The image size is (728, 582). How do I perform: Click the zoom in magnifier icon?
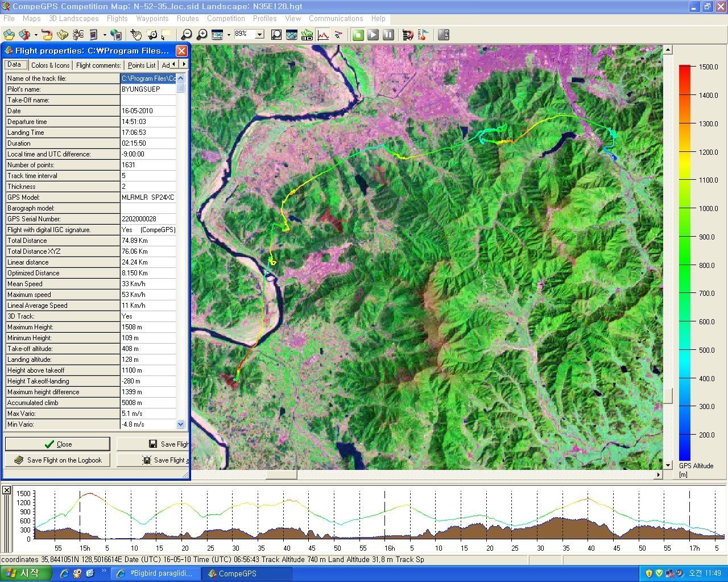coord(201,35)
